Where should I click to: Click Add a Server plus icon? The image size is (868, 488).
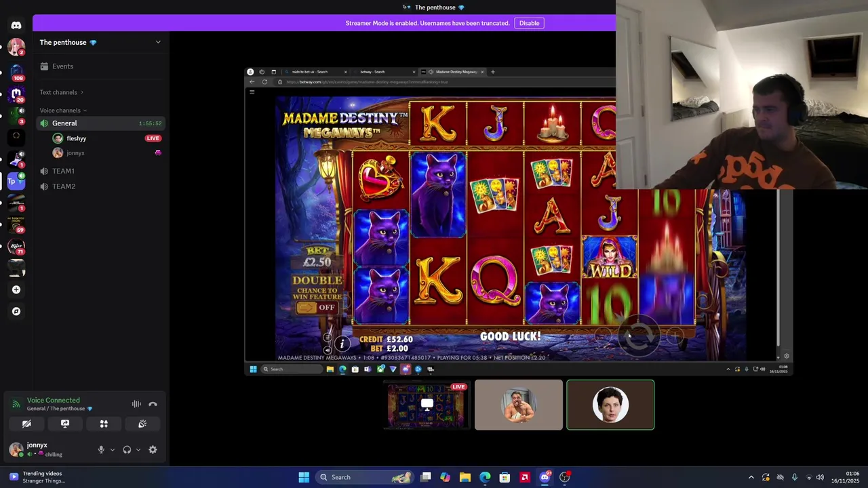point(16,289)
